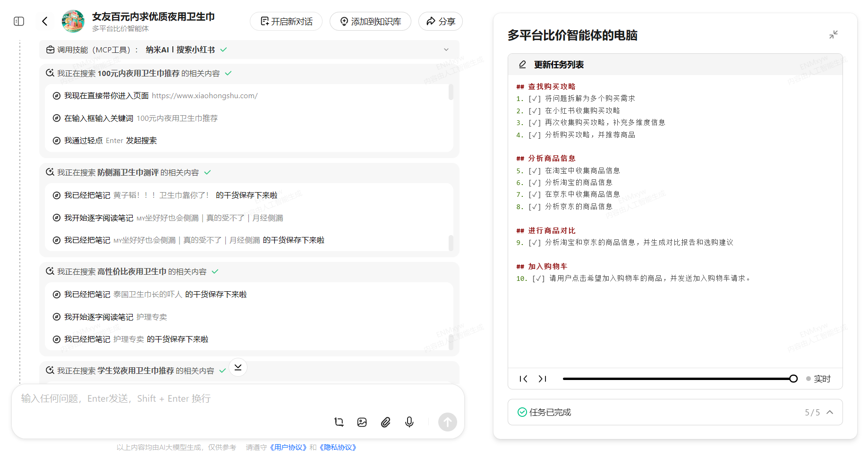Open the 用户协议 link
The image size is (868, 456).
coord(288,447)
